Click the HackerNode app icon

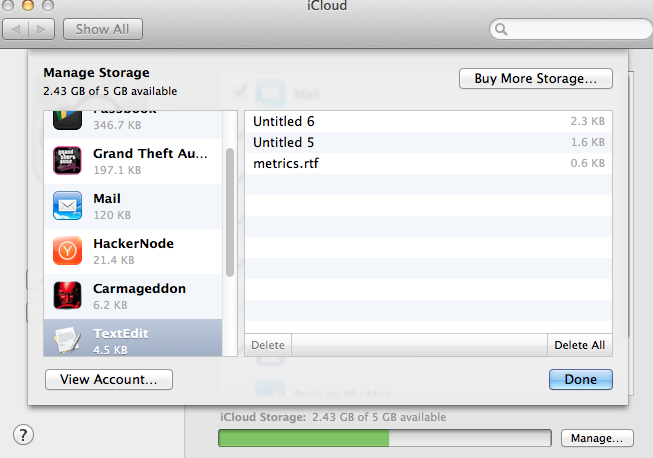tap(67, 250)
